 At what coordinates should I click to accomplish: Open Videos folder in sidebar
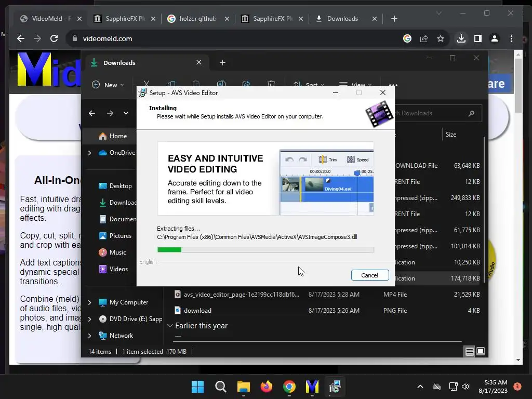coord(113,269)
